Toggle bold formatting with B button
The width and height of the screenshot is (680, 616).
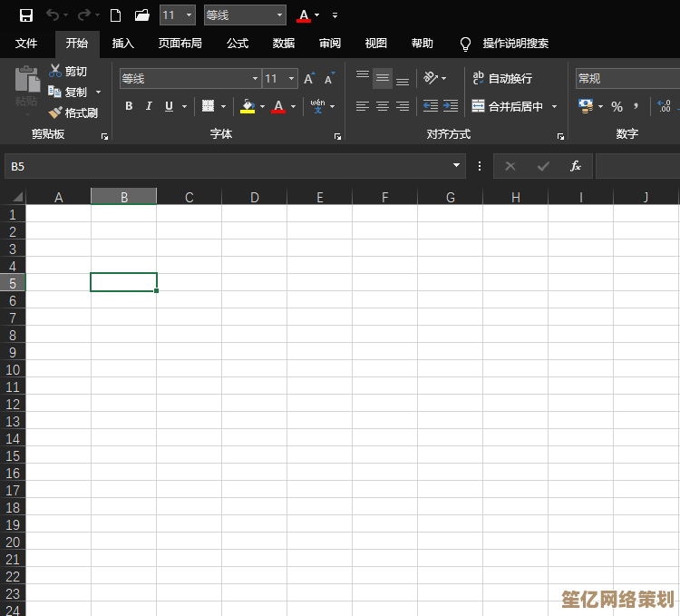pyautogui.click(x=129, y=106)
